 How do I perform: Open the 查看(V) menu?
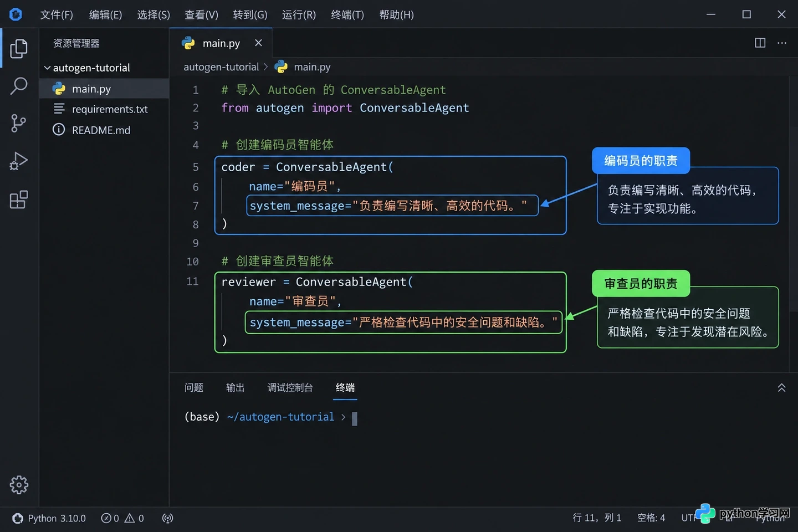tap(201, 15)
